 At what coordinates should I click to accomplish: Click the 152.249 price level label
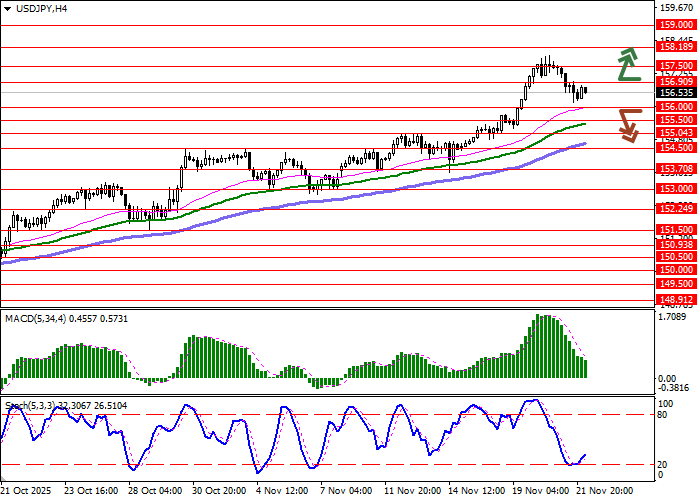coord(676,208)
